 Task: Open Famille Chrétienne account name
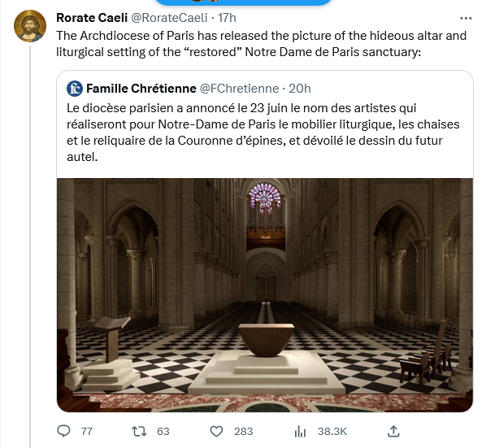pos(141,89)
